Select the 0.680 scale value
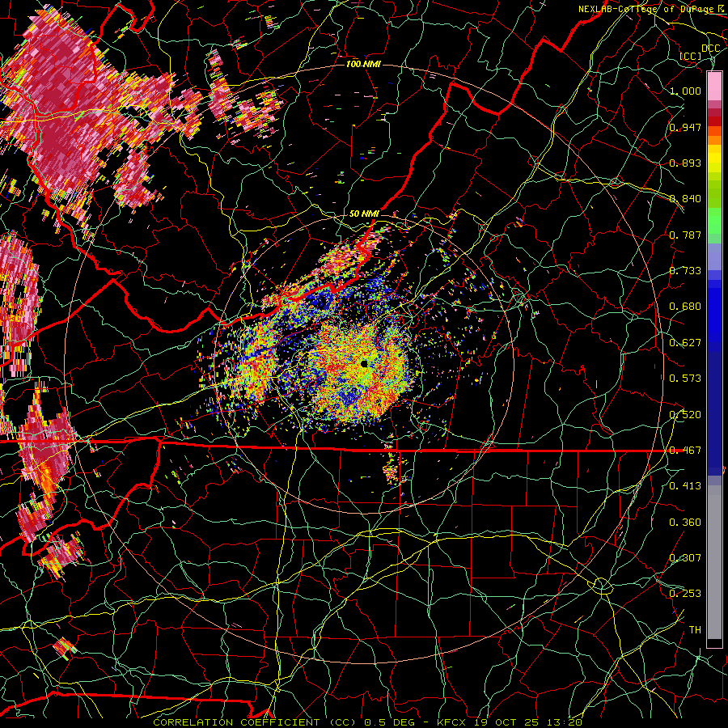Viewport: 728px width, 728px height. [x=685, y=307]
